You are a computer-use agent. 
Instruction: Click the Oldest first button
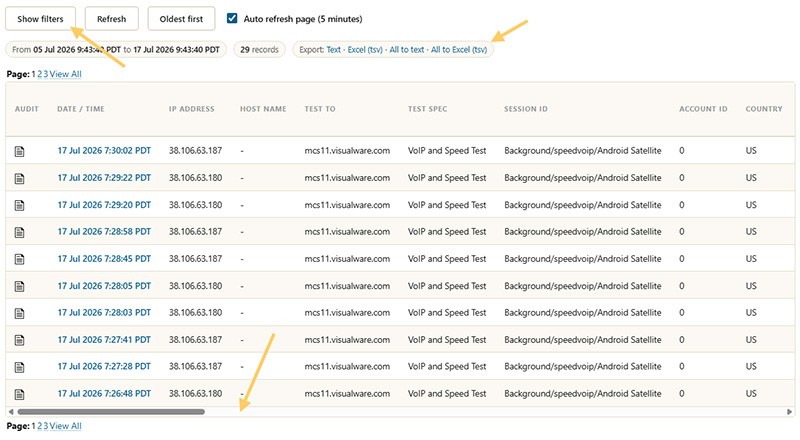181,19
